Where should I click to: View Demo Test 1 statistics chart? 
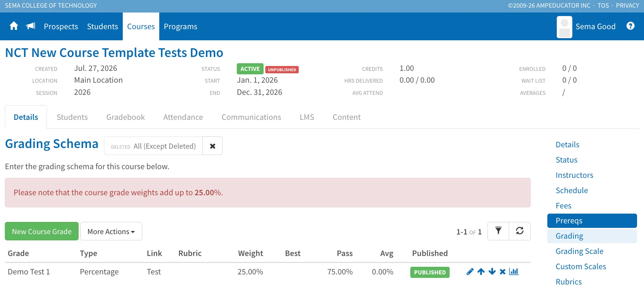(514, 272)
